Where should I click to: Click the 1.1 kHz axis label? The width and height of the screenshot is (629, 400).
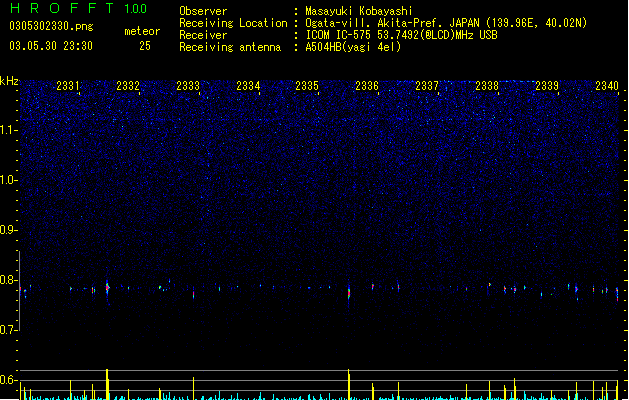[x=8, y=130]
